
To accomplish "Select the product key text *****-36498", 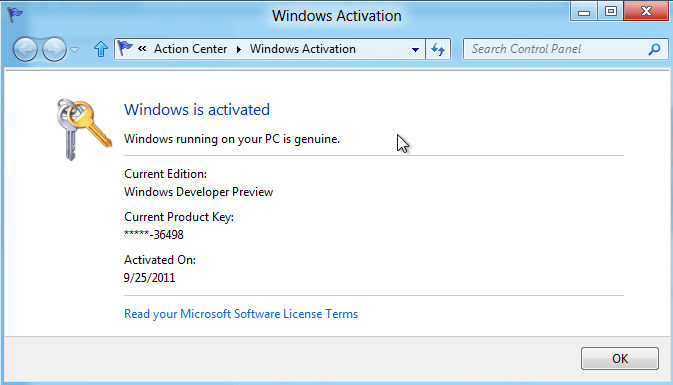I will pos(154,235).
